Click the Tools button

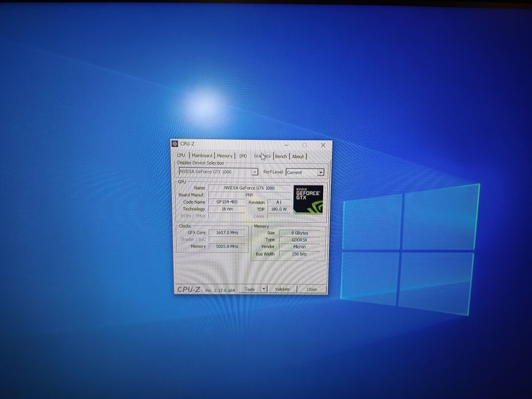[250, 289]
